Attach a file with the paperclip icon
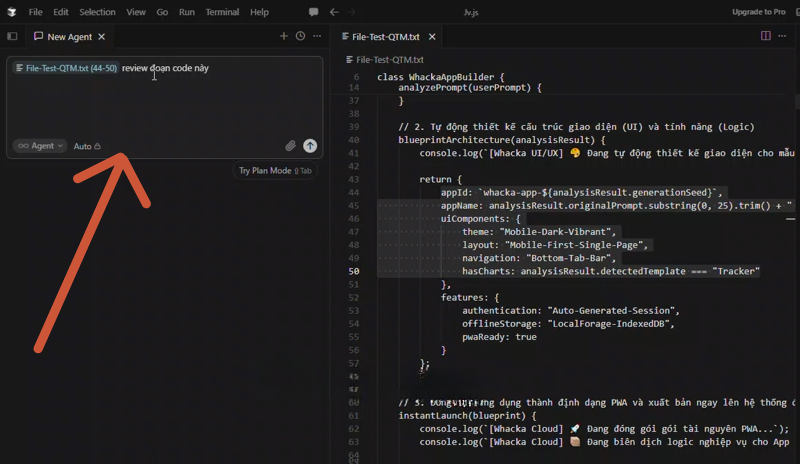Viewport: 800px width, 464px height. (290, 146)
